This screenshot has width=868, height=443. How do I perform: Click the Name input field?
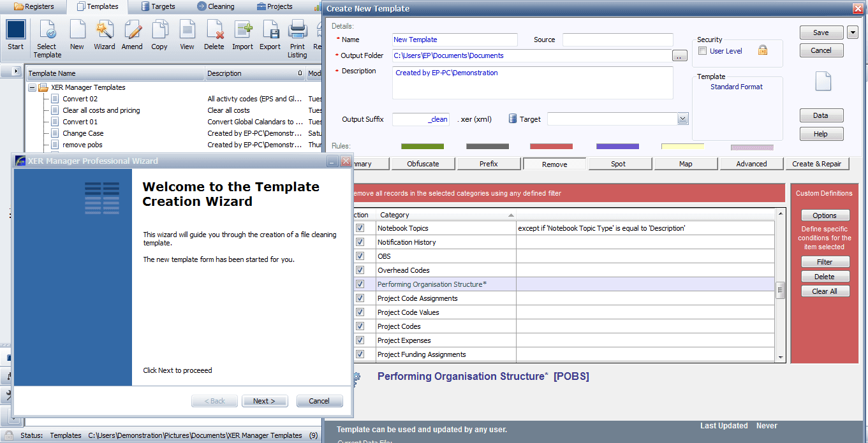click(x=455, y=40)
